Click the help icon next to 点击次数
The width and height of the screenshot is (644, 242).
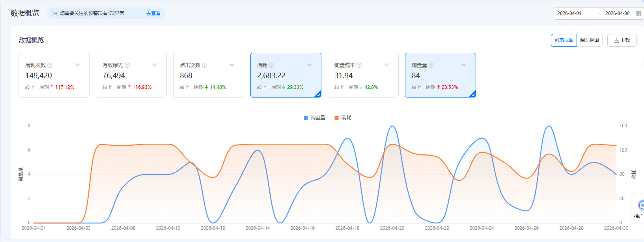pos(205,65)
